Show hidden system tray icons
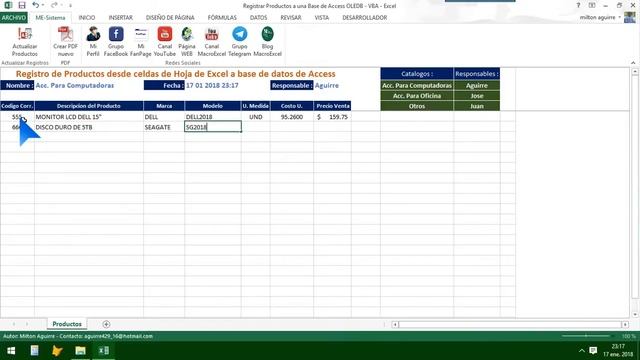The height and width of the screenshot is (360, 640). point(582,351)
